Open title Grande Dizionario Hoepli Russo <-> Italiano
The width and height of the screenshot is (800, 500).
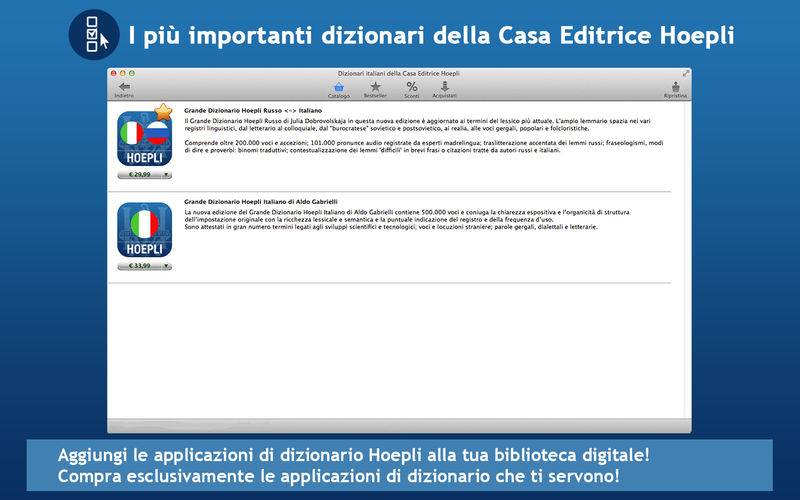tap(253, 110)
